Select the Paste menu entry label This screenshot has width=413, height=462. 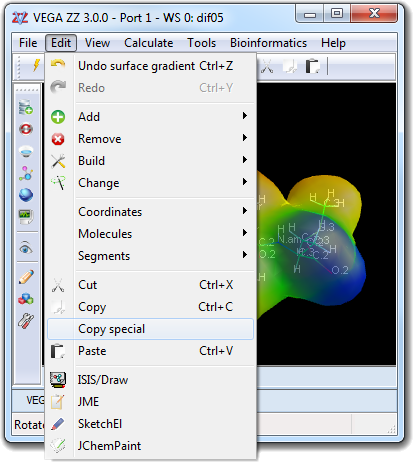(92, 351)
